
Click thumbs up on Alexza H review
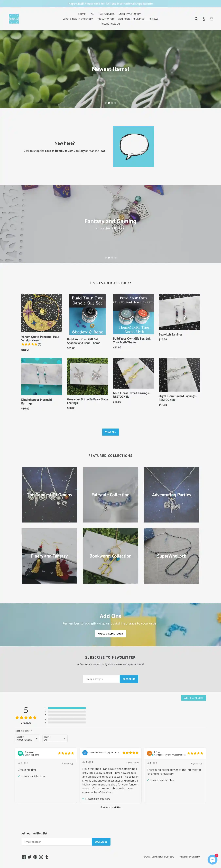(19, 763)
